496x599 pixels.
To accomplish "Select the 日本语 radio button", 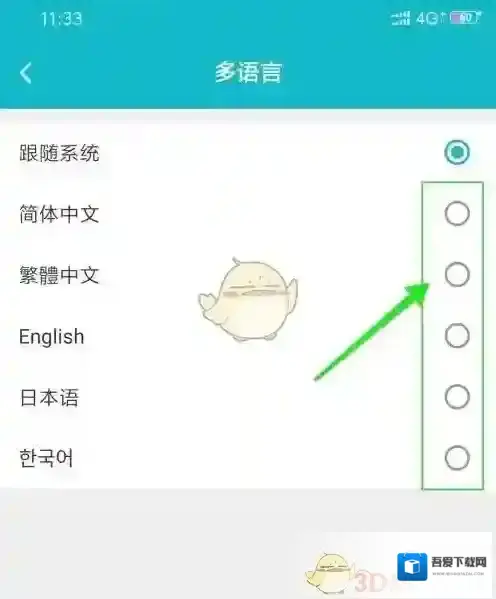I will (x=457, y=397).
